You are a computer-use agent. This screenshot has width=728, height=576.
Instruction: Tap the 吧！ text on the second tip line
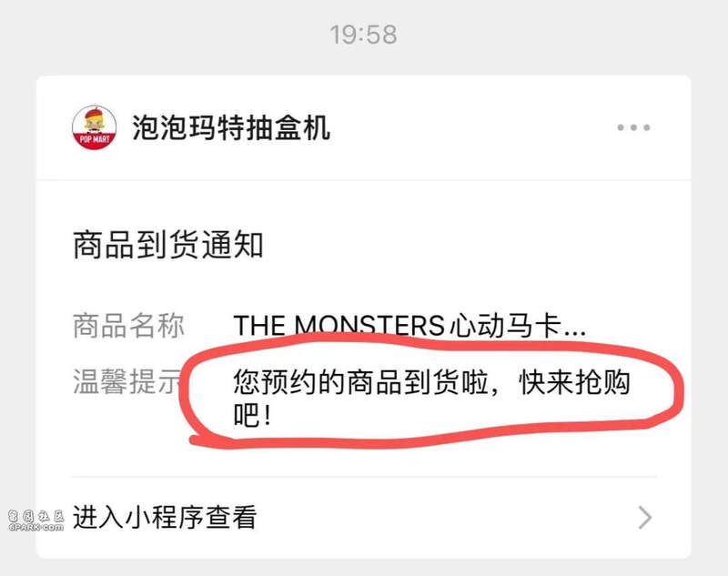point(252,414)
